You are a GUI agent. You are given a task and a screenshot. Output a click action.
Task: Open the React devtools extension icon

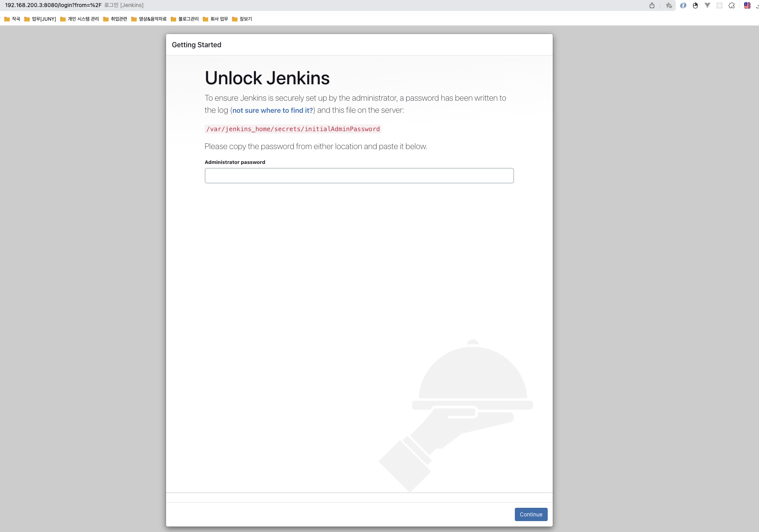pyautogui.click(x=720, y=5)
